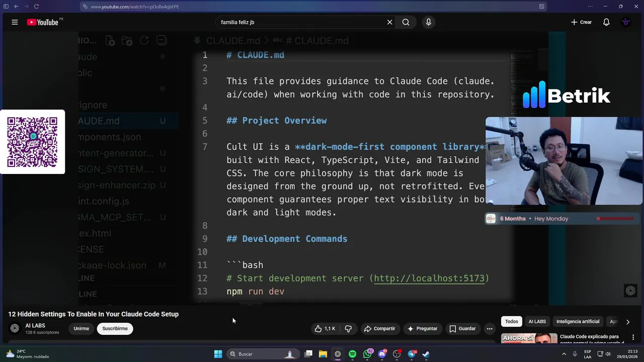This screenshot has height=362, width=644.
Task: Open the account avatar menu
Action: 625,22
